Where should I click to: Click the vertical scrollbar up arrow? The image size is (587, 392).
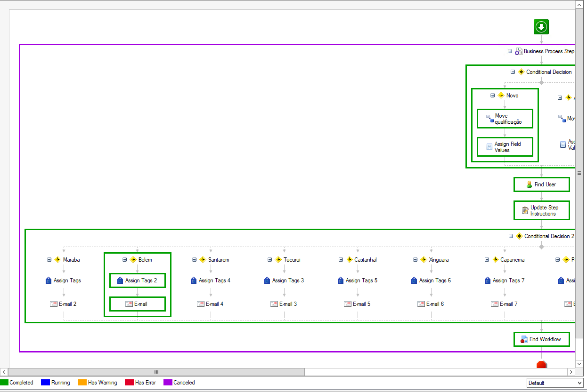(579, 4)
